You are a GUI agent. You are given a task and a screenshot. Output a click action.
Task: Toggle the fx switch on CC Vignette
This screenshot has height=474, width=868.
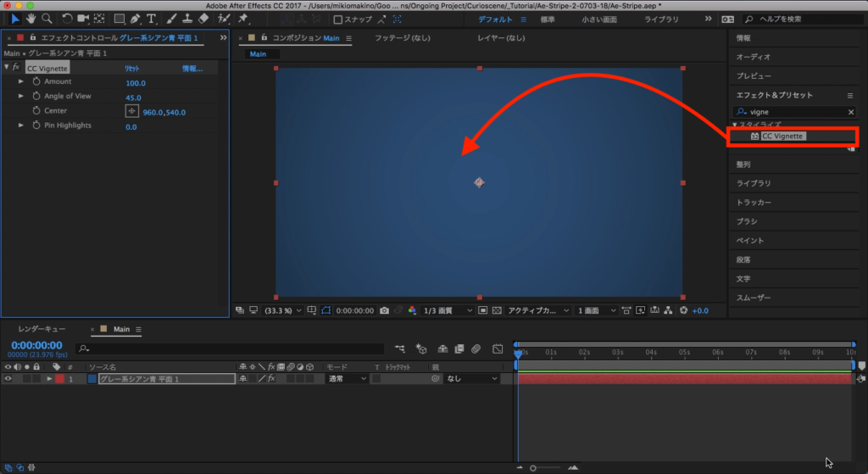(x=16, y=67)
